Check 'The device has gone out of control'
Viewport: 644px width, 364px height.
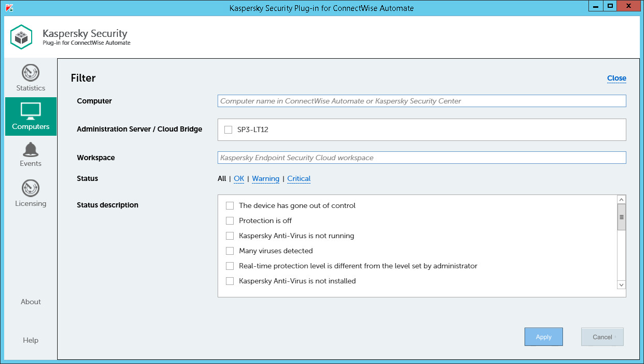pos(230,205)
